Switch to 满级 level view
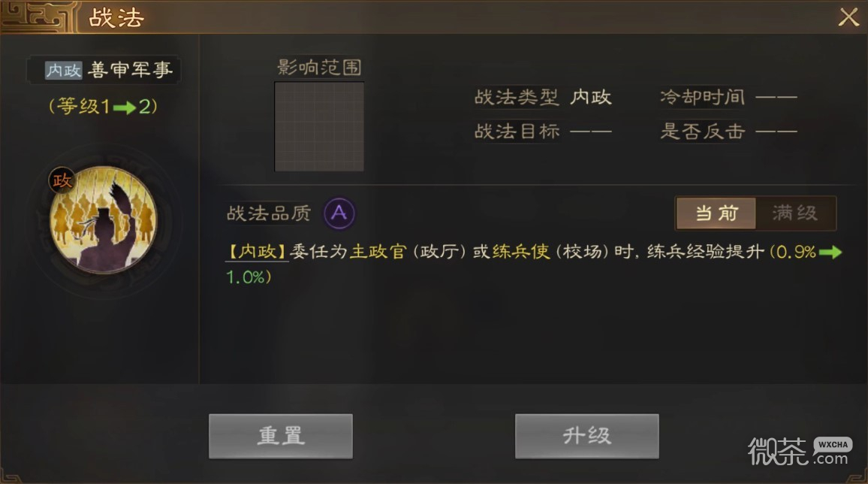868x484 pixels. point(795,213)
